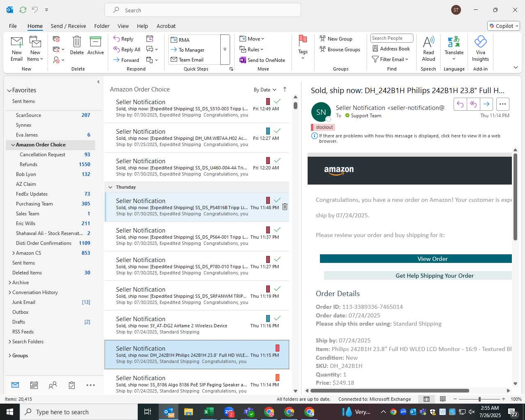Click Forward in the Respond group
This screenshot has height=420, width=525.
point(126,60)
